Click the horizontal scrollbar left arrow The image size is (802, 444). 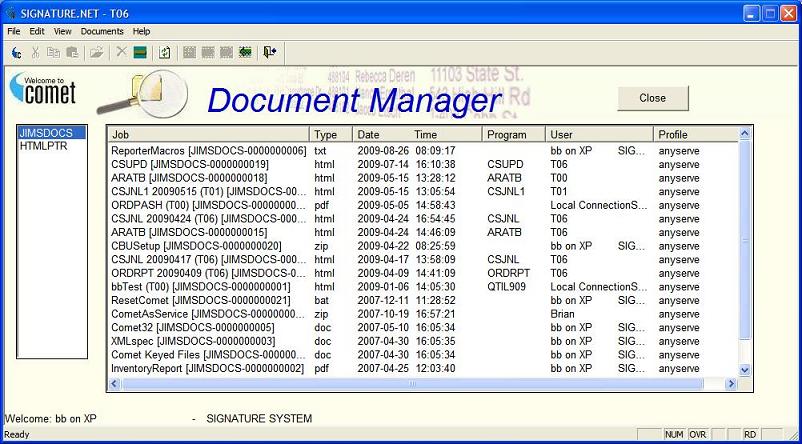[x=115, y=383]
